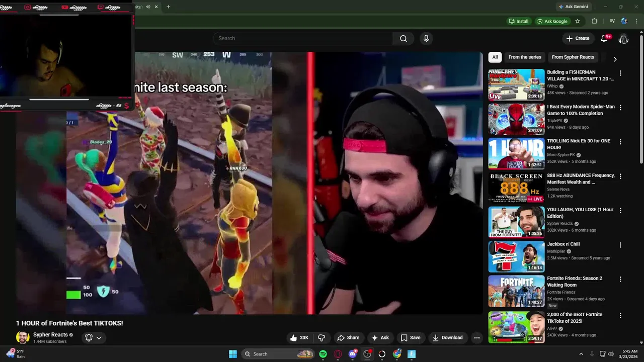Open the YOU LAUGH, YOU LOSE video title
644x362 pixels.
[x=580, y=213]
